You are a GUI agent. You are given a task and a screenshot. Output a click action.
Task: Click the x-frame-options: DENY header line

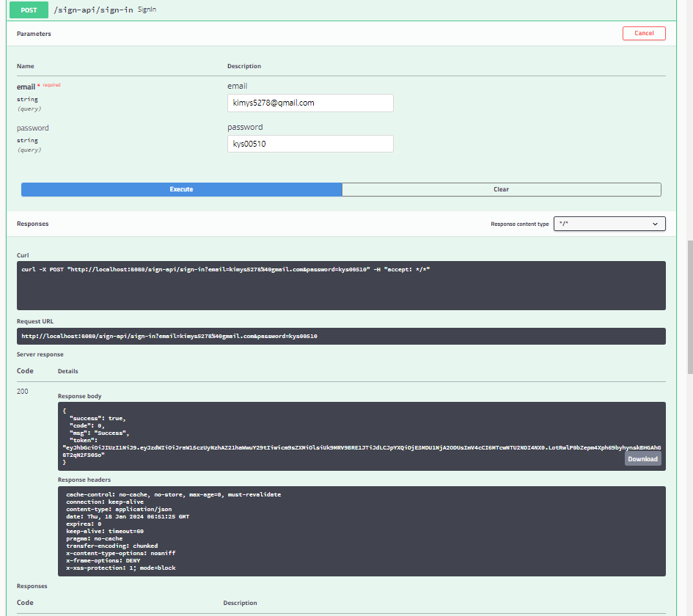point(103,561)
